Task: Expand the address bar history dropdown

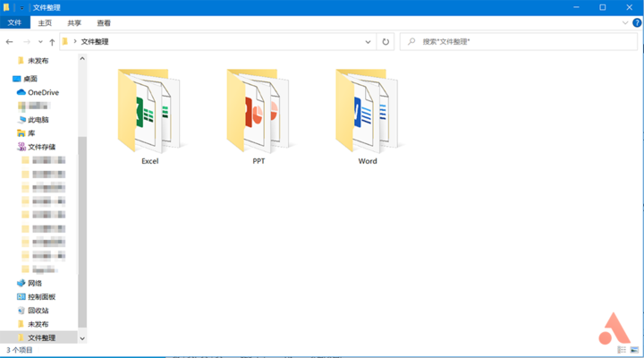Action: [368, 41]
